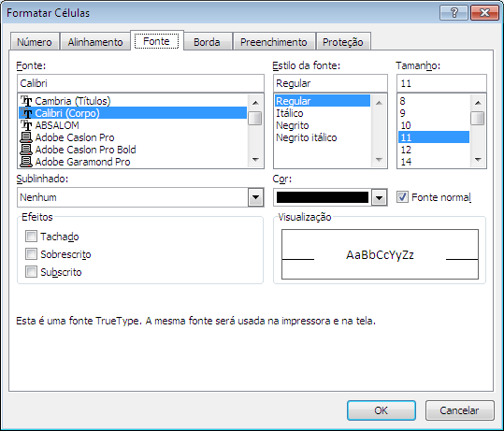This screenshot has width=504, height=431.
Task: Click the Cancelar button
Action: [459, 410]
